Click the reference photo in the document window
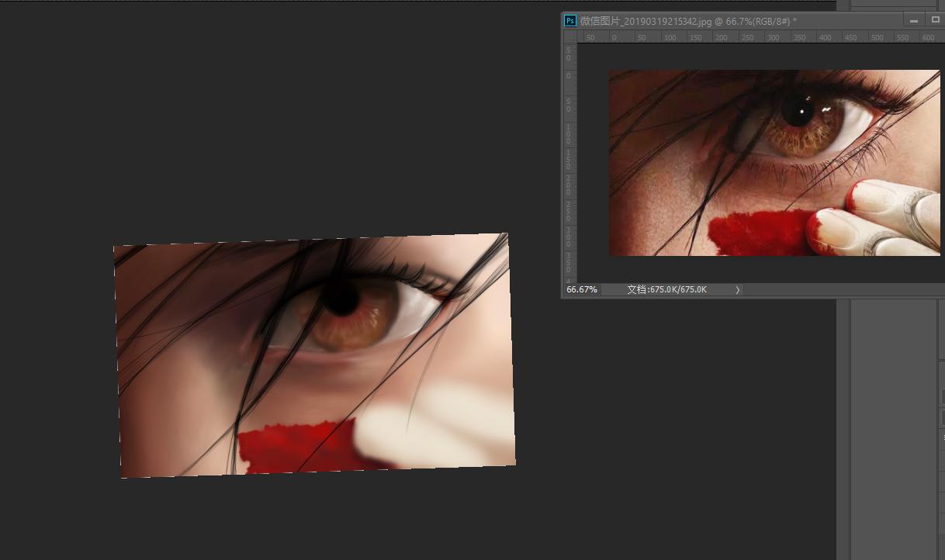Image resolution: width=945 pixels, height=560 pixels. click(774, 163)
